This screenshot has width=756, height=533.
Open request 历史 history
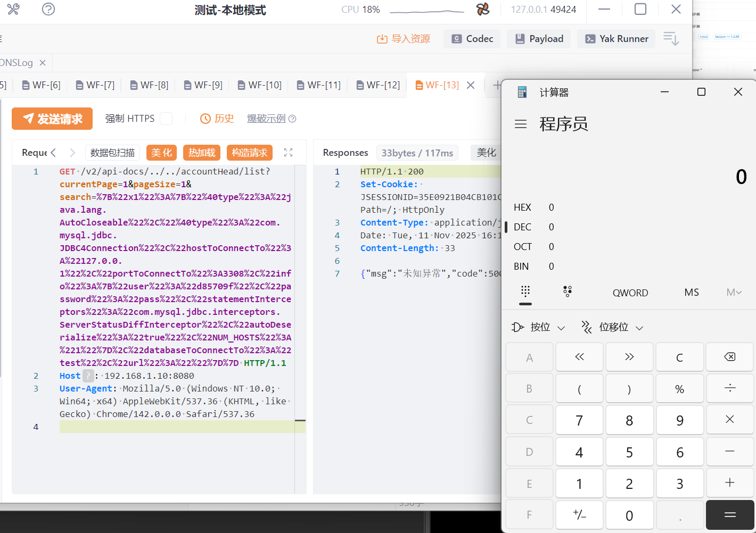(x=217, y=119)
